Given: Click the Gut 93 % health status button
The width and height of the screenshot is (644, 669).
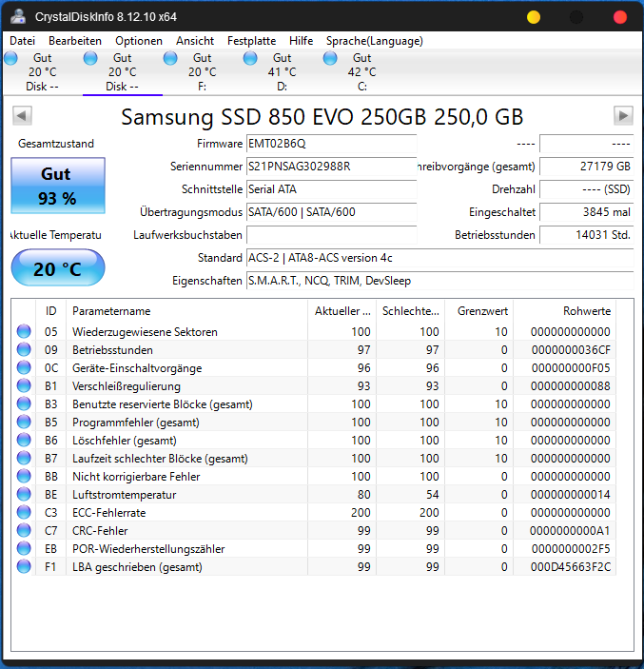Looking at the screenshot, I should coord(58,186).
